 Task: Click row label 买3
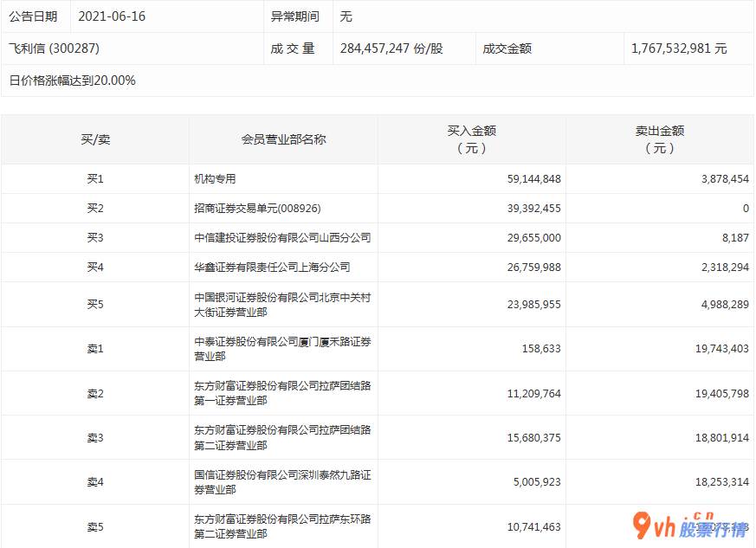click(95, 237)
